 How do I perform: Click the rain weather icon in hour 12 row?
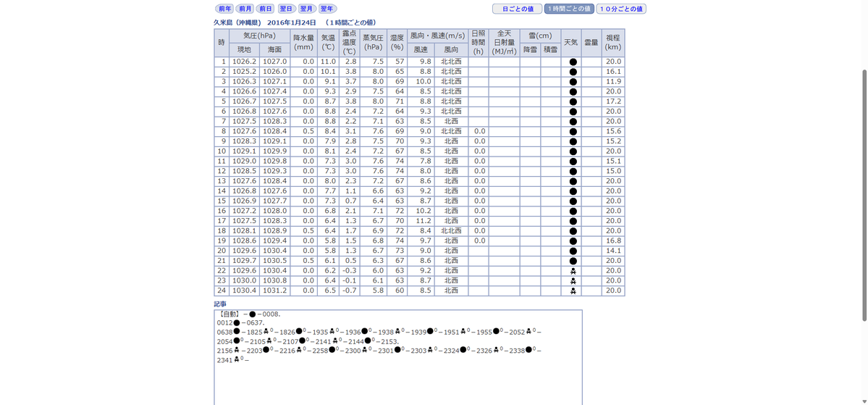[x=573, y=172]
